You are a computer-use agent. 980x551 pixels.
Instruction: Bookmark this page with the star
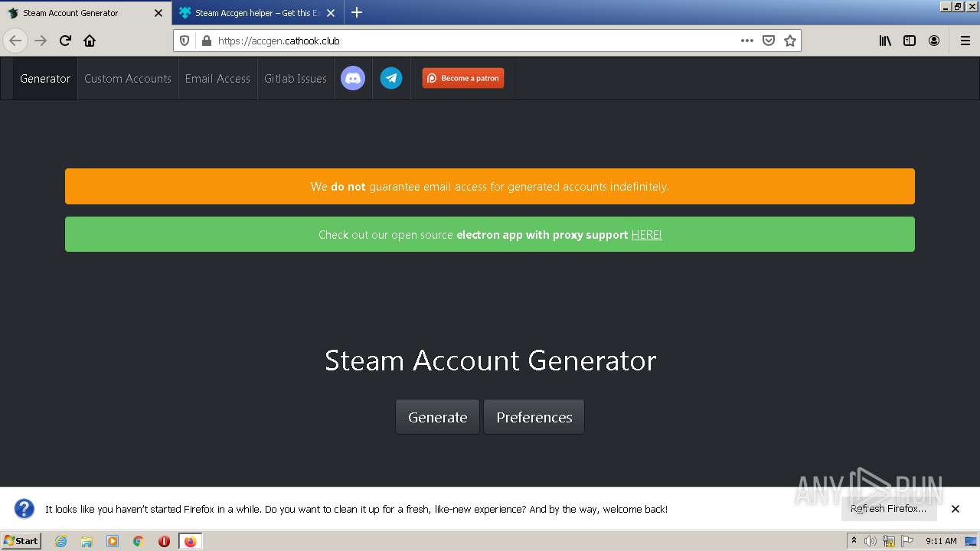click(790, 41)
